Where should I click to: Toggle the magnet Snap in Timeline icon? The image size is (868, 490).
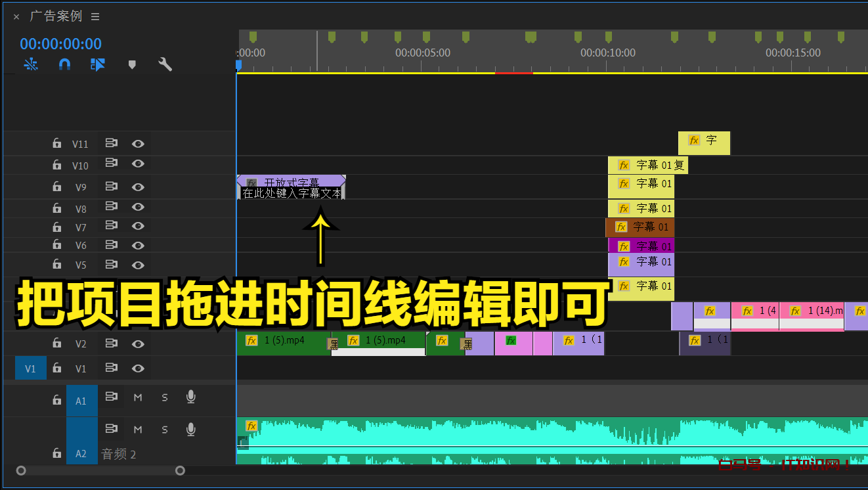click(64, 64)
